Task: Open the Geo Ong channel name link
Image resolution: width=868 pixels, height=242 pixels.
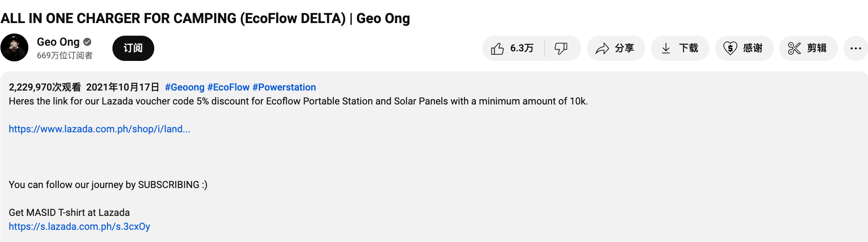Action: coord(58,42)
